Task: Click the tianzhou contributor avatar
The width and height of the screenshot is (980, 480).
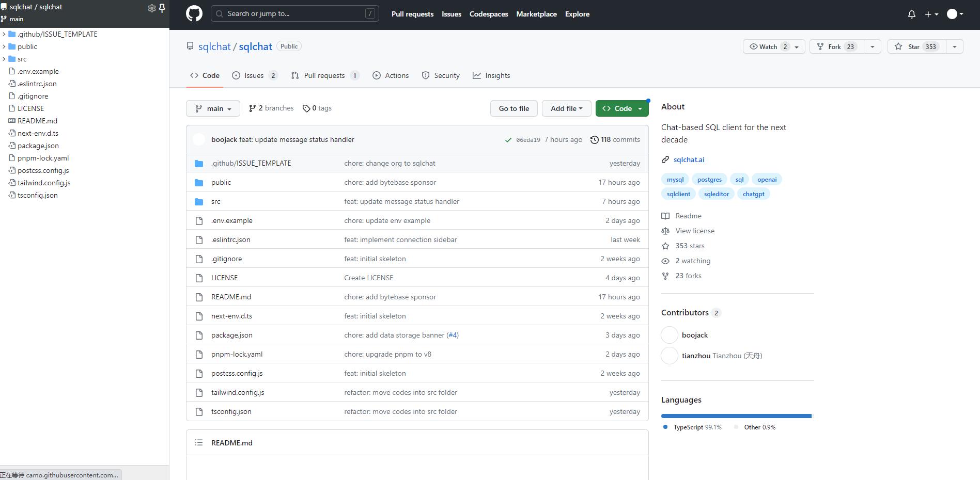Action: 670,356
